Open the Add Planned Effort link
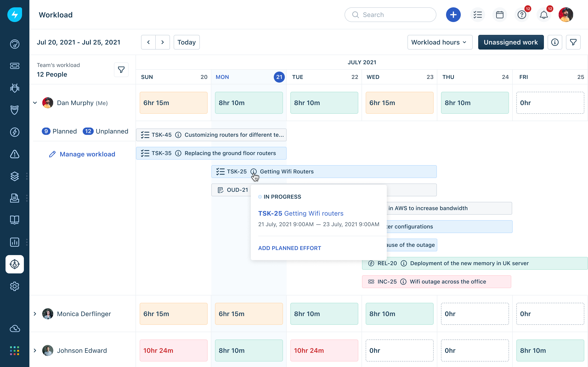Image resolution: width=588 pixels, height=367 pixels. pyautogui.click(x=289, y=248)
